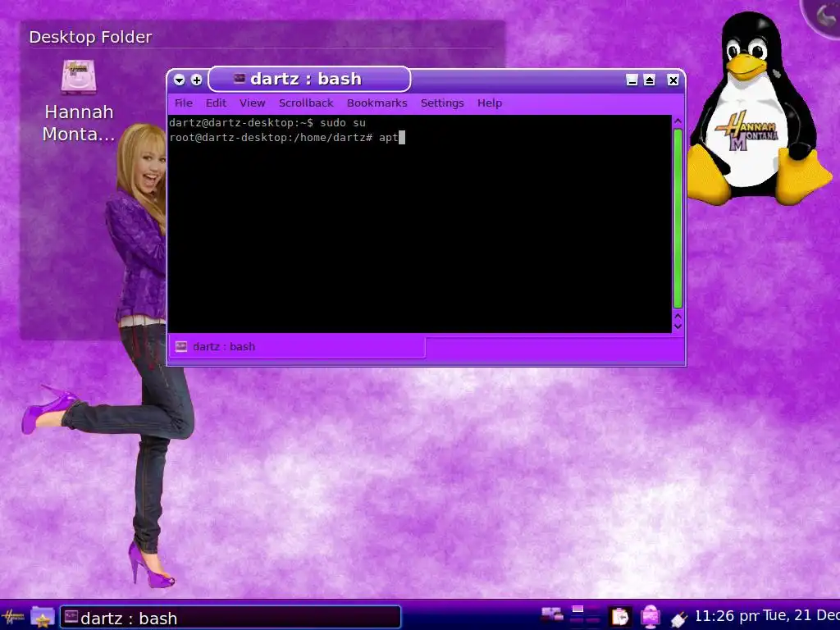Click the scrollbar down arrow at bottom
The width and height of the screenshot is (840, 630).
coord(678,326)
